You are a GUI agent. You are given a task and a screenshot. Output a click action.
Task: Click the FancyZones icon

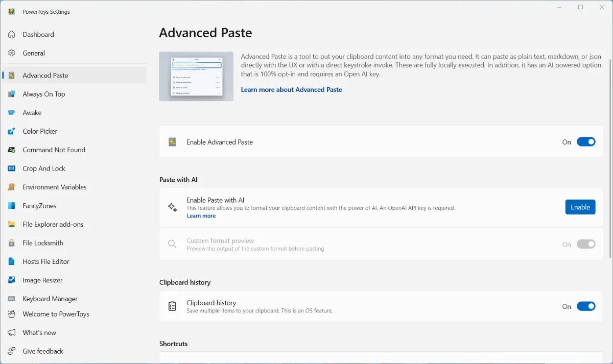(x=12, y=206)
